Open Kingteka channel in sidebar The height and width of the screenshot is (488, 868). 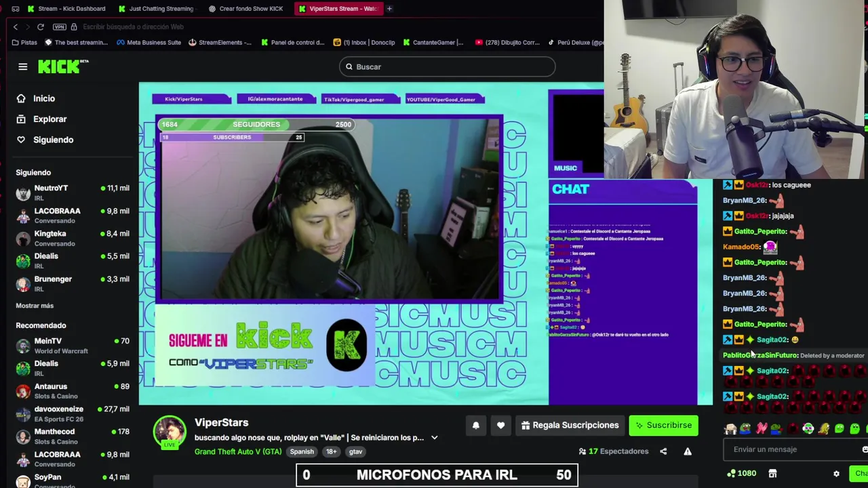pos(73,238)
